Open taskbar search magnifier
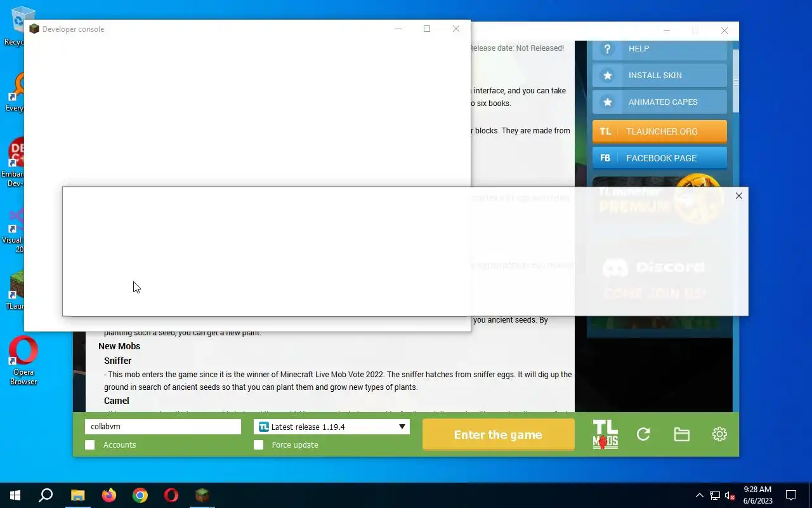Image resolution: width=812 pixels, height=508 pixels. (x=46, y=495)
